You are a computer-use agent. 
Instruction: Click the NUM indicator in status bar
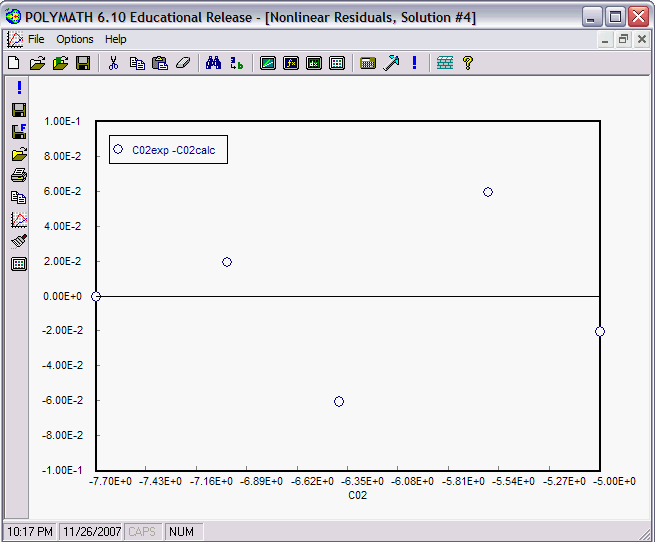tap(181, 532)
